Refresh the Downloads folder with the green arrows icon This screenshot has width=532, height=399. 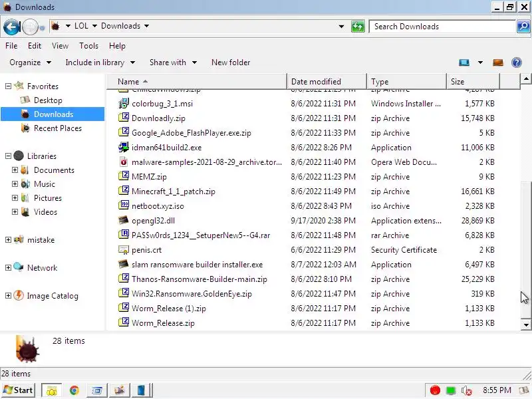(358, 27)
